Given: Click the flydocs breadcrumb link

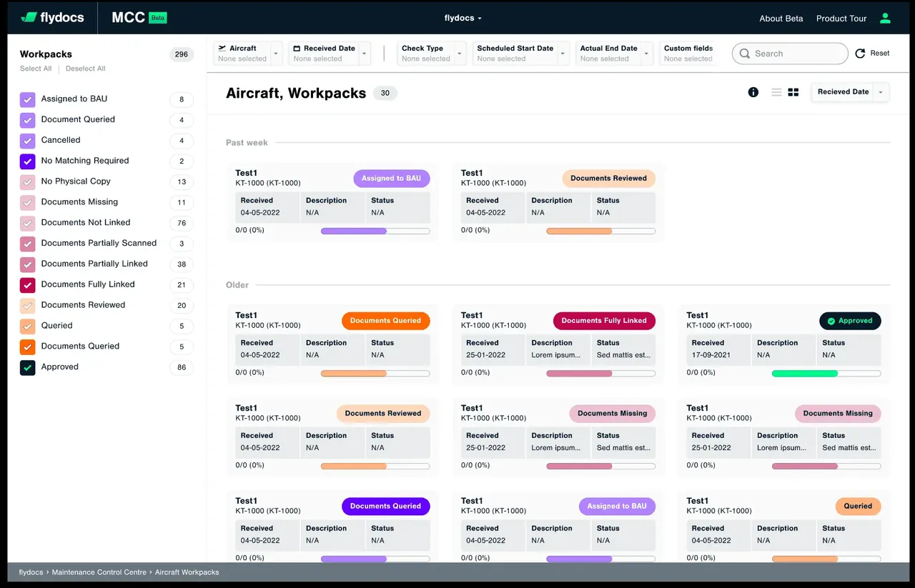Looking at the screenshot, I should [31, 572].
